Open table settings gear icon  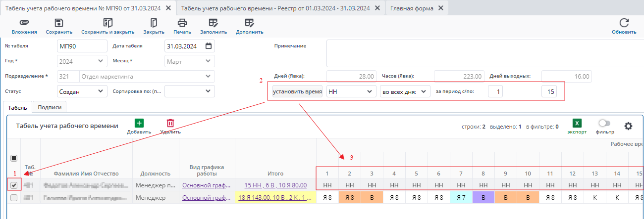point(628,126)
